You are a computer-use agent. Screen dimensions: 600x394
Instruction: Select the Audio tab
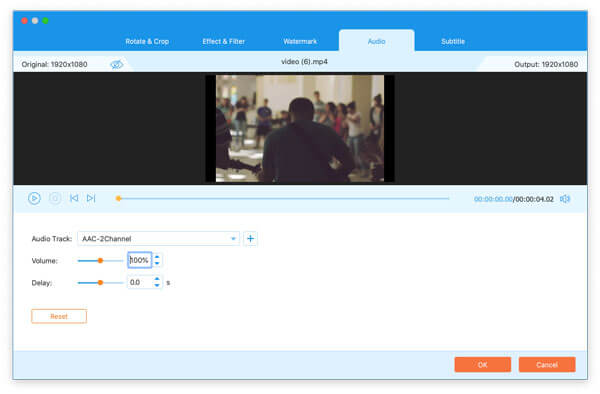pyautogui.click(x=377, y=41)
